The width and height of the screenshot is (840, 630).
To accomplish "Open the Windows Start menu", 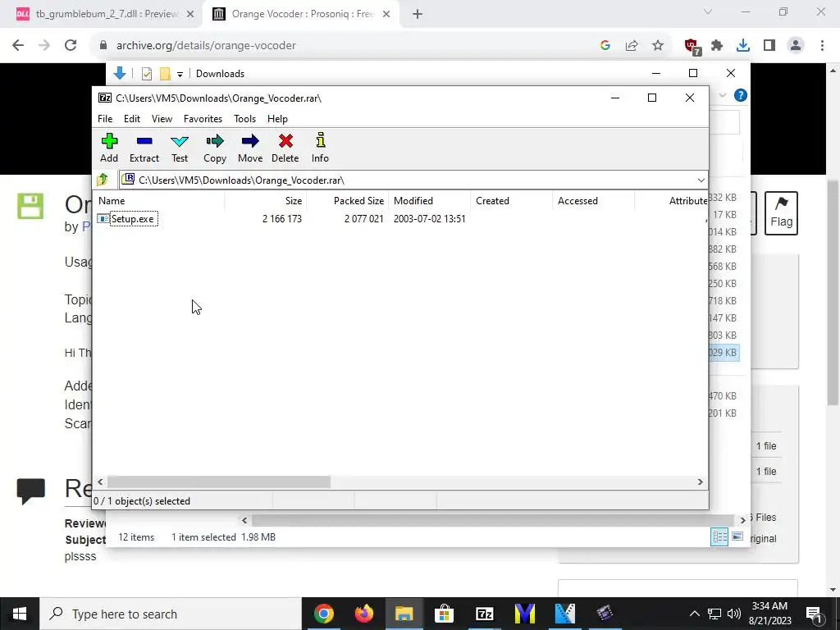I will click(x=20, y=614).
